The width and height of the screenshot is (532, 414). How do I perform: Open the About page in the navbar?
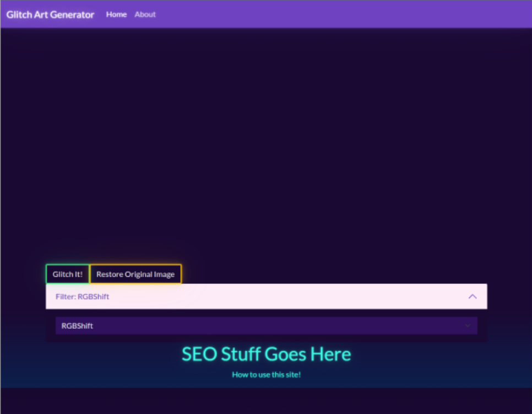[x=145, y=14]
